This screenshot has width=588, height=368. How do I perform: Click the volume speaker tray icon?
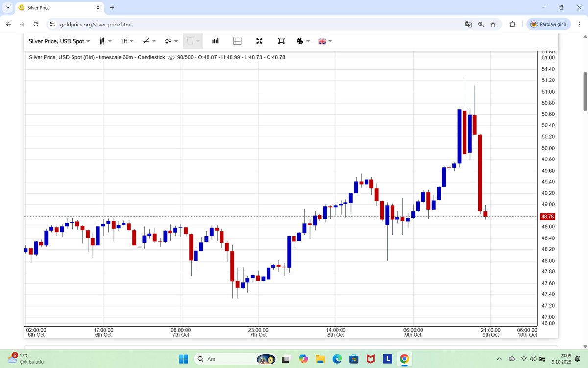coord(534,359)
